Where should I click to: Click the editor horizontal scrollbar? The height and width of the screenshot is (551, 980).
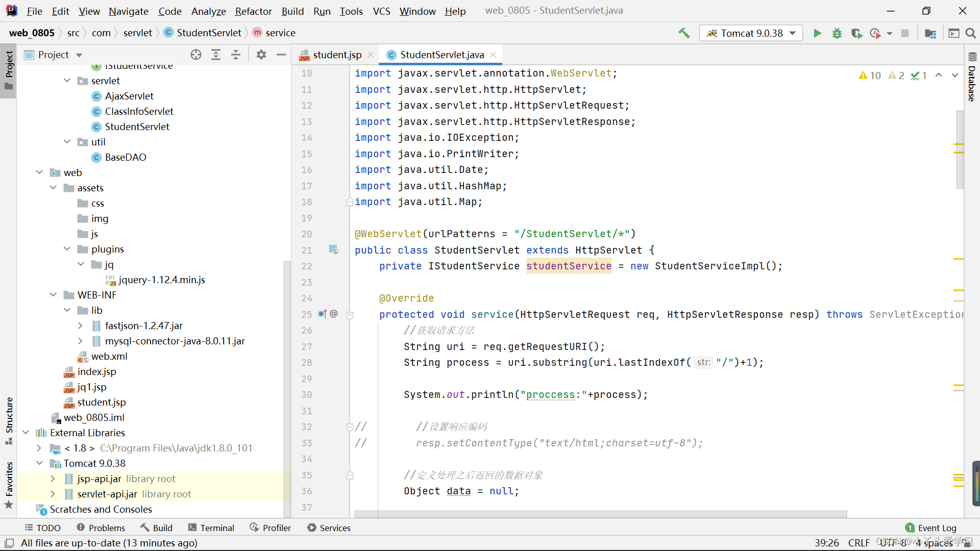[601, 514]
